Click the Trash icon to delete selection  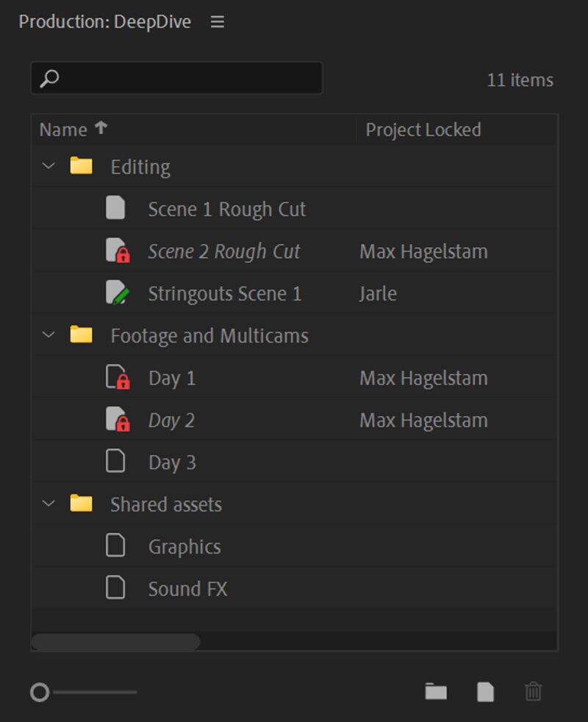(x=533, y=692)
